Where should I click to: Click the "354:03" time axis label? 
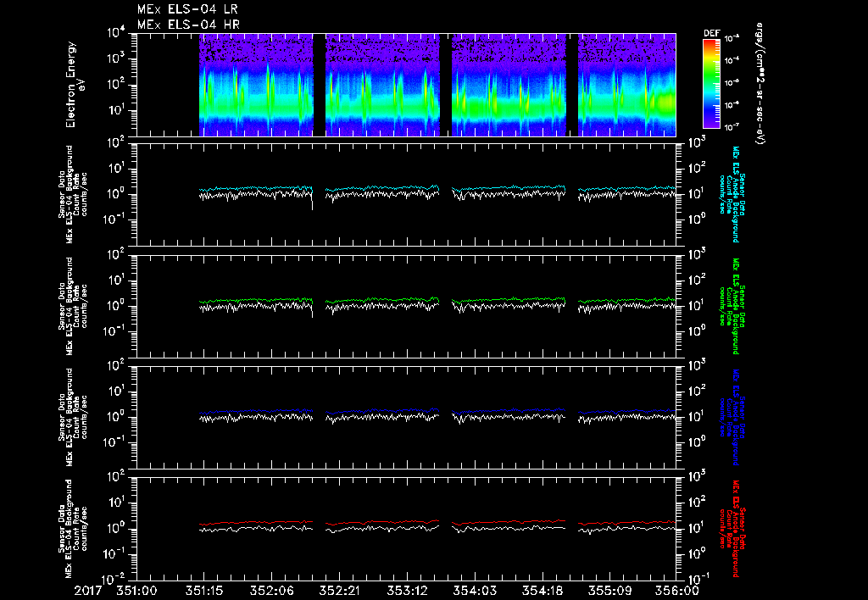475,591
